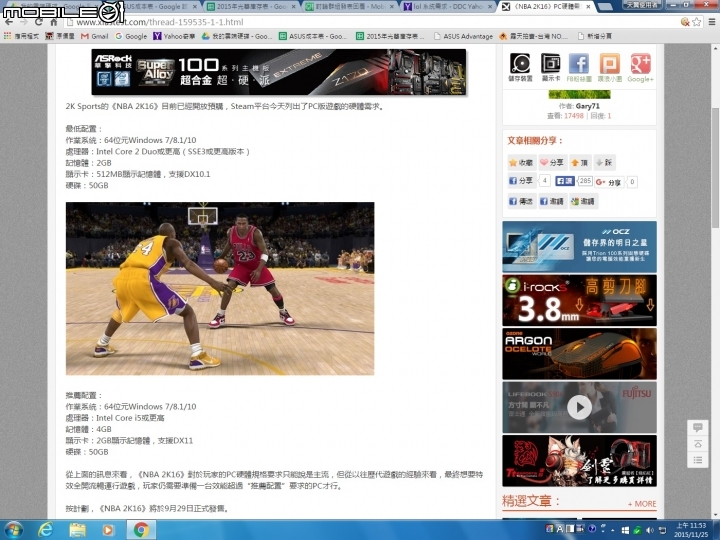Open the Argon Ocelote mouse ad
The height and width of the screenshot is (540, 720).
(579, 354)
